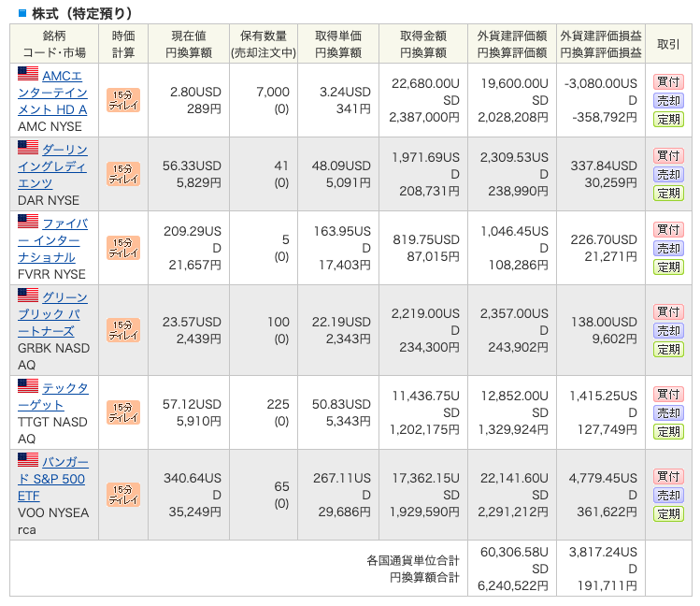The width and height of the screenshot is (700, 606).
Task: Click 買付 button in VOO row
Action: point(668,477)
